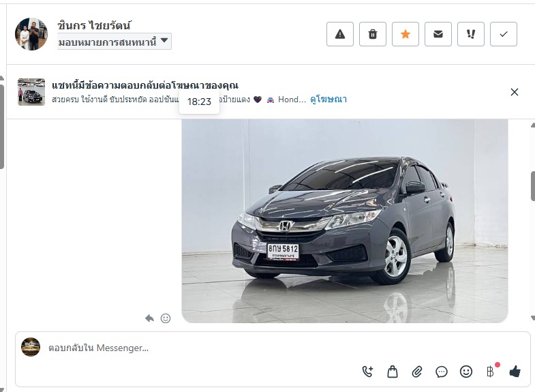Reply to the car image message
Viewport: 535px width, 392px height.
[x=149, y=318]
